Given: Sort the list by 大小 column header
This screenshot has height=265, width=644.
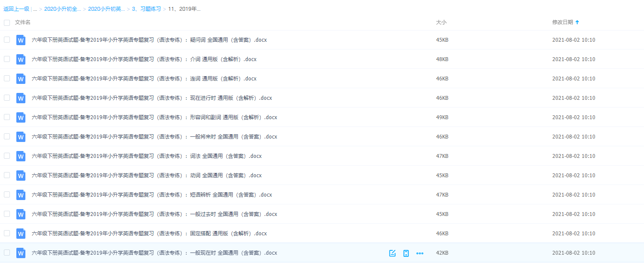Looking at the screenshot, I should 441,22.
